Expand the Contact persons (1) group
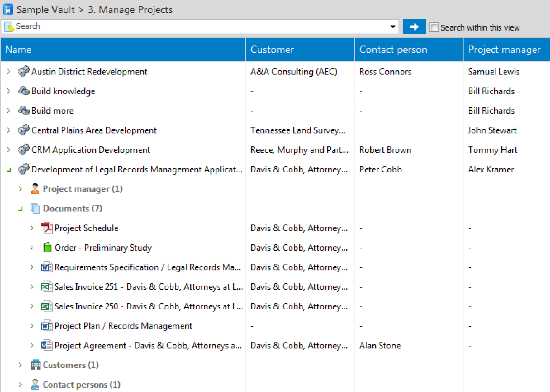 click(20, 385)
